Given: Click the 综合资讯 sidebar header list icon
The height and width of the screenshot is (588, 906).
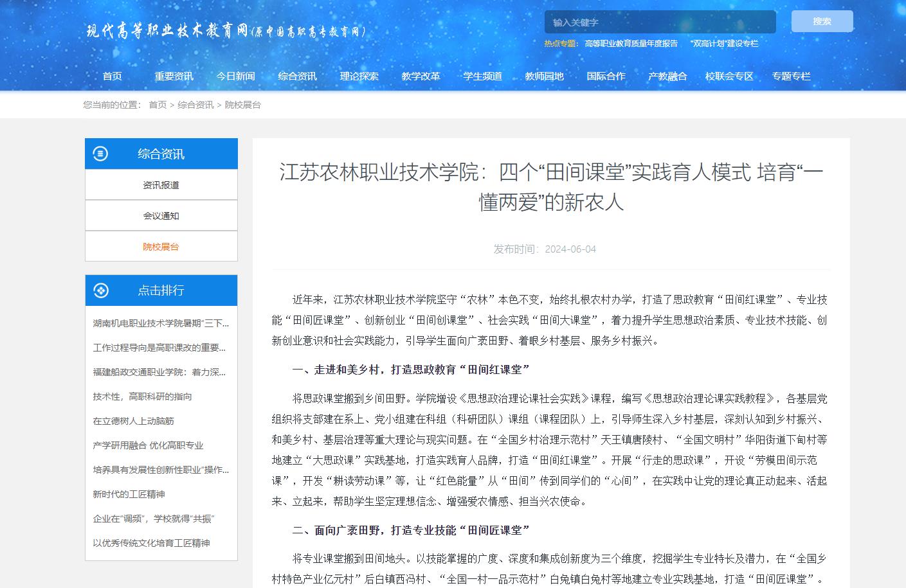Looking at the screenshot, I should [100, 154].
